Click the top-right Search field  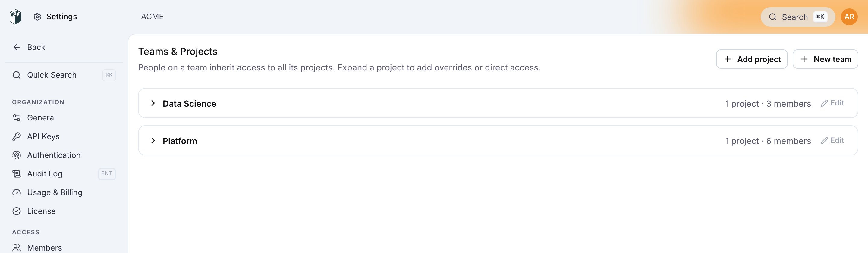tap(797, 17)
